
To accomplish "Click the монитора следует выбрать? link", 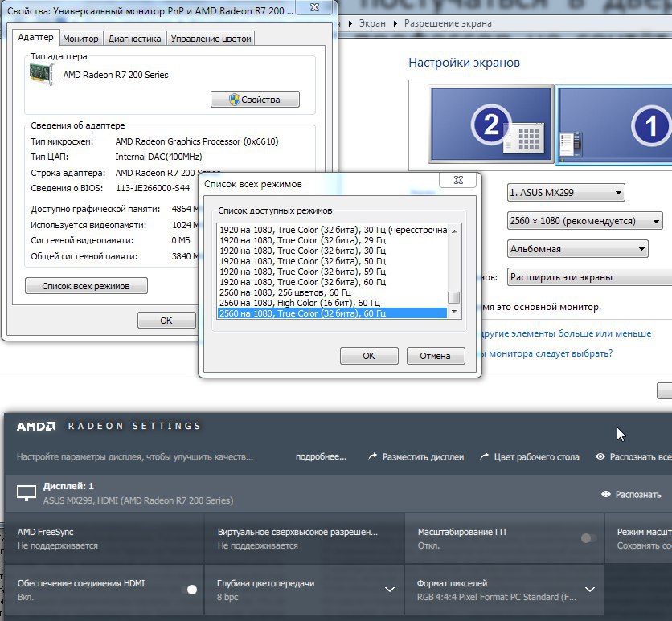I will (x=546, y=353).
